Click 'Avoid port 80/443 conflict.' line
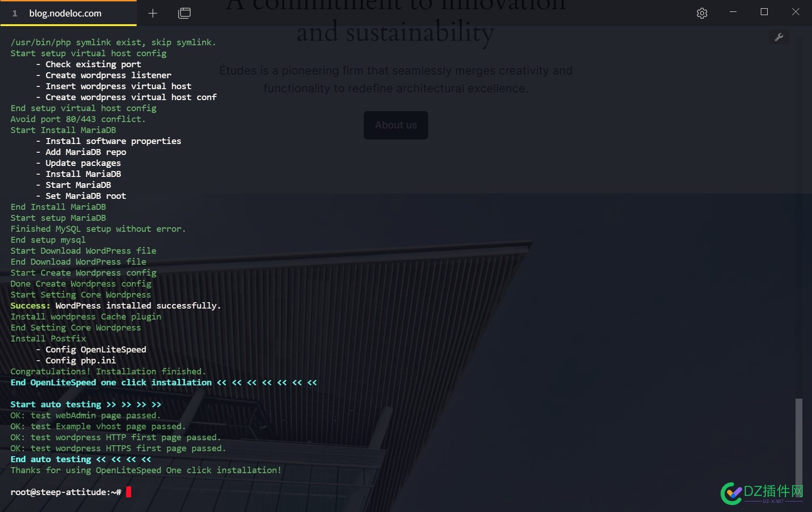The height and width of the screenshot is (512, 812). (78, 119)
